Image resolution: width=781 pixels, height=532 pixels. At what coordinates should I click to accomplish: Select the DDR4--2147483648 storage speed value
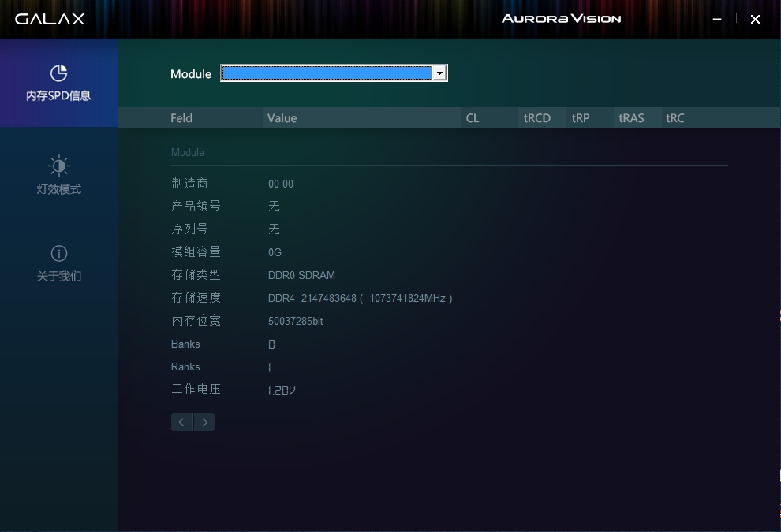point(360,298)
